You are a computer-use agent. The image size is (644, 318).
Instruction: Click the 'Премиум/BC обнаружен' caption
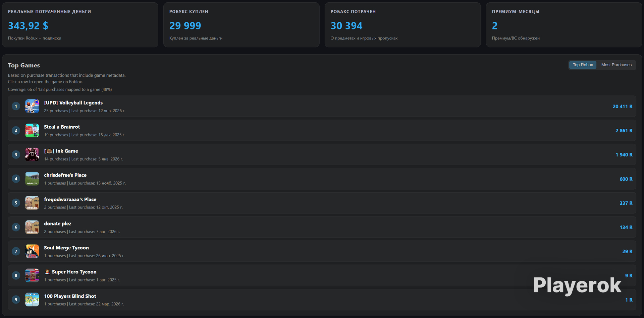pos(516,38)
